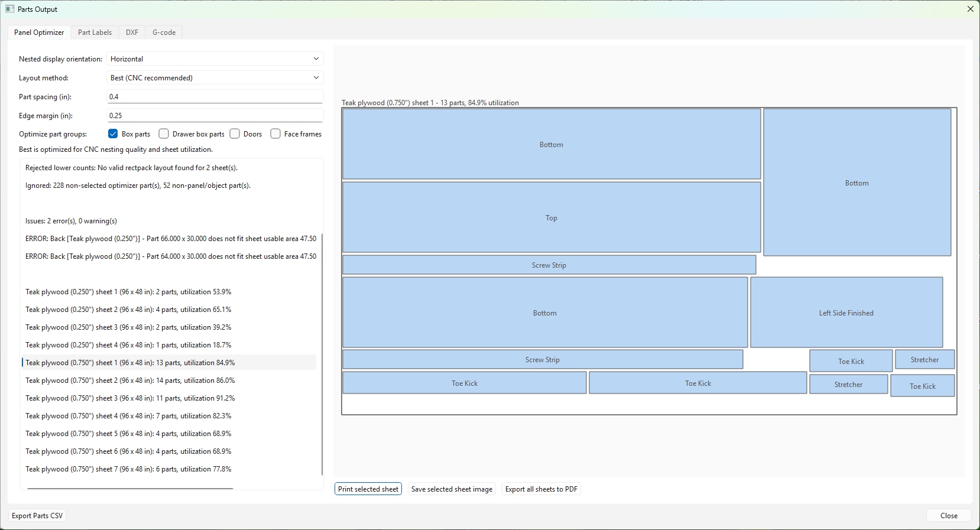Image resolution: width=980 pixels, height=530 pixels.
Task: Switch to the Panel Optimizer tab
Action: click(x=39, y=32)
